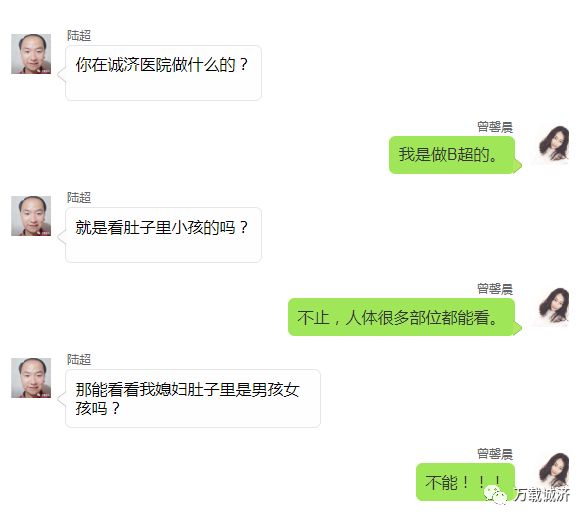The image size is (588, 521).
Task: Click 曾馨晨's avatar beside 人体很多部位 message
Action: point(553,307)
